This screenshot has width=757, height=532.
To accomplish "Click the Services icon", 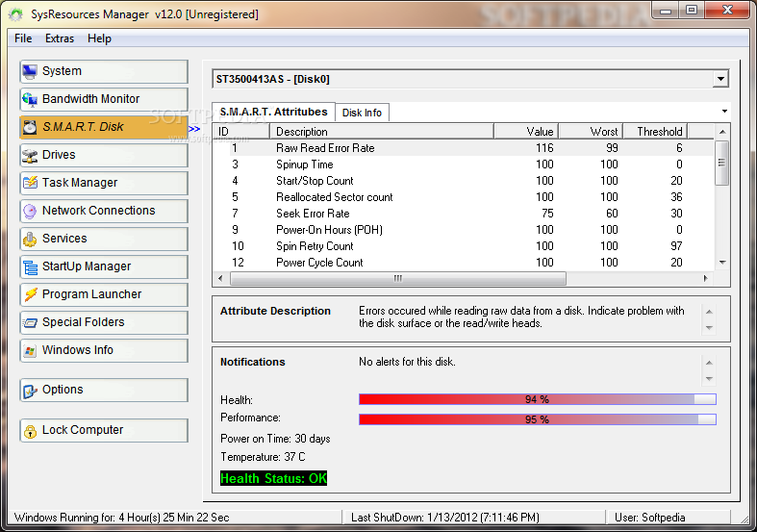I will click(x=30, y=239).
